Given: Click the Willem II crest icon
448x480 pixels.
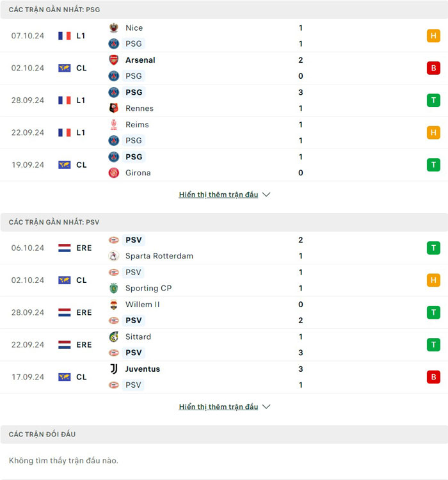Looking at the screenshot, I should 114,305.
